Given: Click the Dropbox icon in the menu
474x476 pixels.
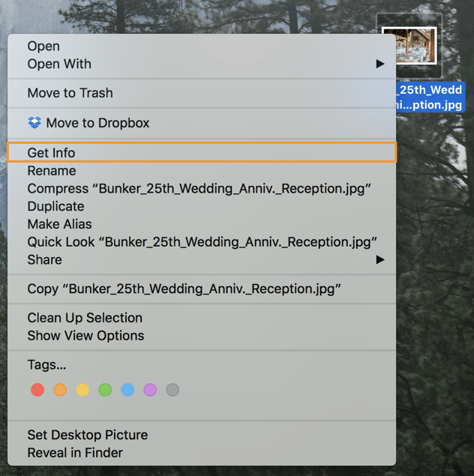Looking at the screenshot, I should pyautogui.click(x=34, y=123).
